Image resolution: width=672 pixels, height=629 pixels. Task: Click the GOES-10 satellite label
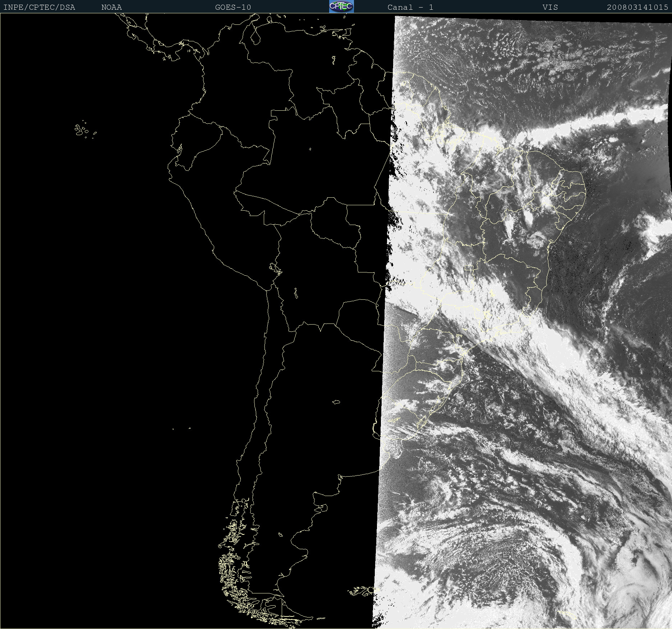[x=233, y=7]
